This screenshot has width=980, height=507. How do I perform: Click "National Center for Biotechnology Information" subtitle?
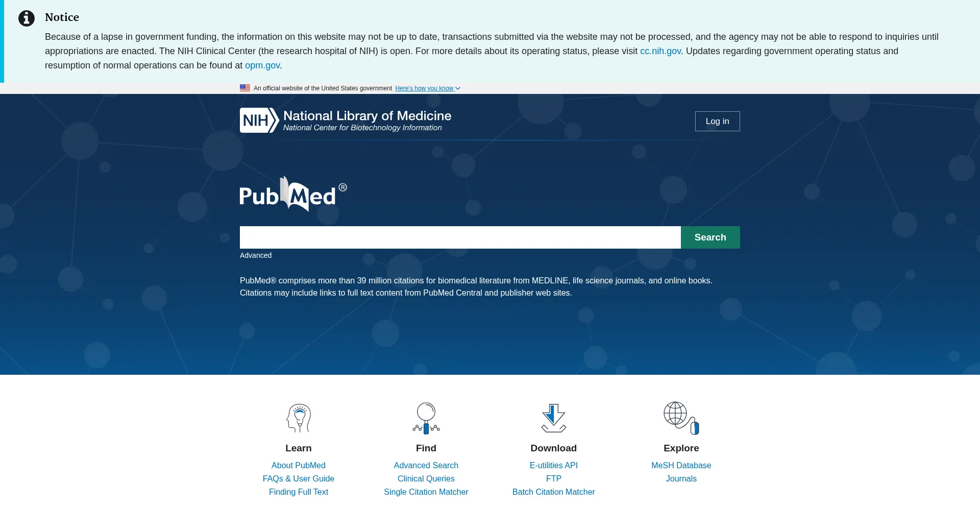(362, 128)
